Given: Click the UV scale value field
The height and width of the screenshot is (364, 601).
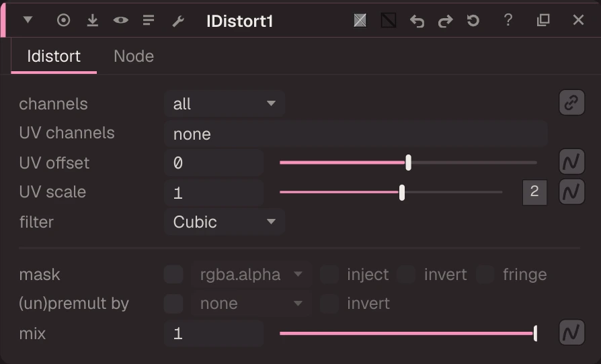Looking at the screenshot, I should tap(214, 192).
